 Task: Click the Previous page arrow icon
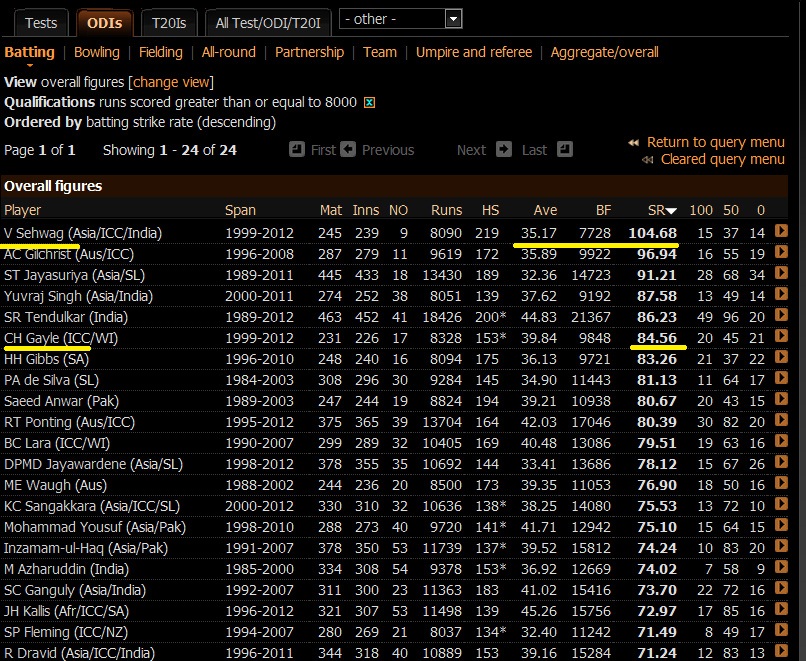tap(348, 149)
